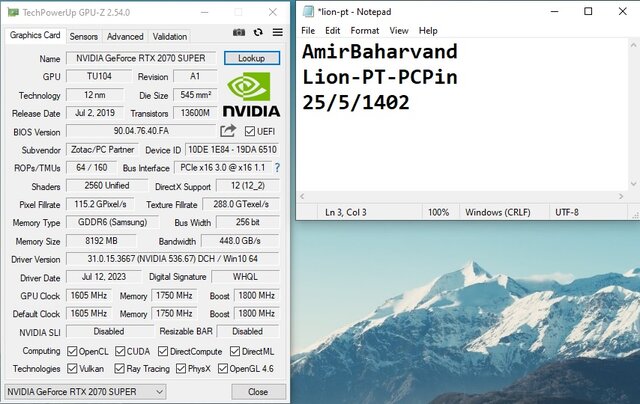Switch to the Validation tab
Viewport: 640px width, 404px height.
tap(170, 37)
